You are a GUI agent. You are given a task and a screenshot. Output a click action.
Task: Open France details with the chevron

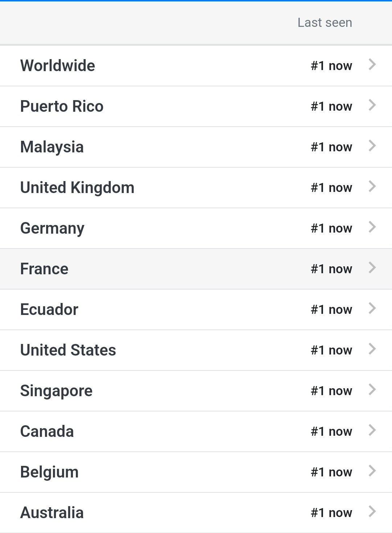pos(372,268)
